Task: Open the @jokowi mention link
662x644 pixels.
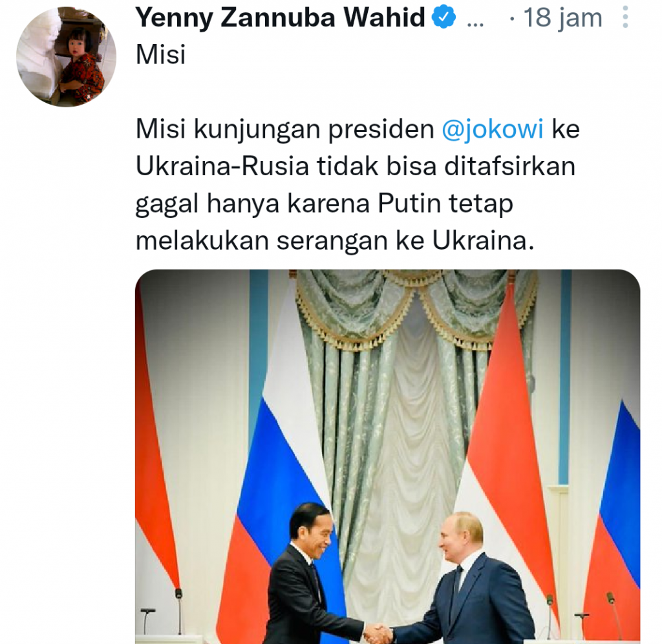Action: point(492,129)
